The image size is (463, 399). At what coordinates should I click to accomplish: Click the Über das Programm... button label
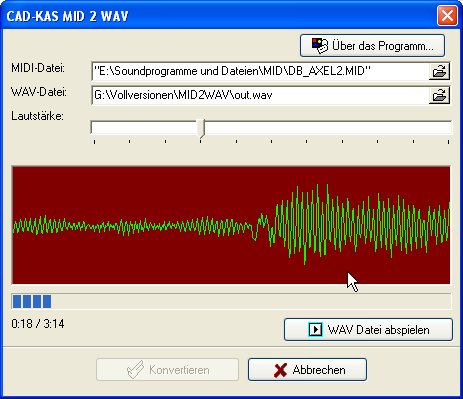click(x=383, y=46)
